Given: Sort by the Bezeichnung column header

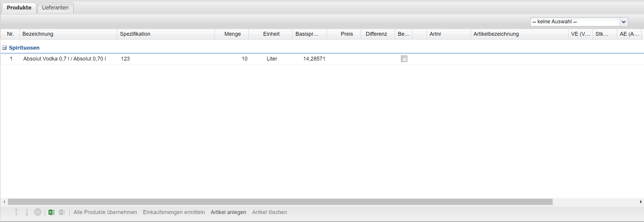Looking at the screenshot, I should [x=68, y=34].
